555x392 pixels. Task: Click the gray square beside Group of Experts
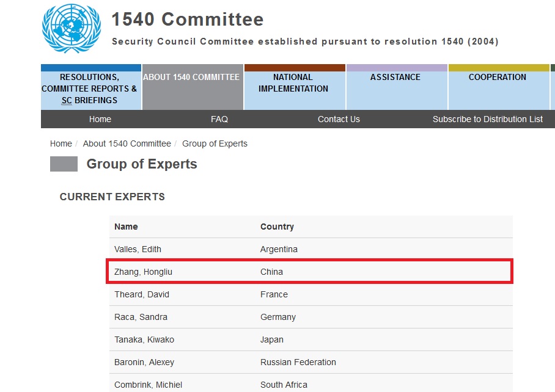pyautogui.click(x=64, y=164)
